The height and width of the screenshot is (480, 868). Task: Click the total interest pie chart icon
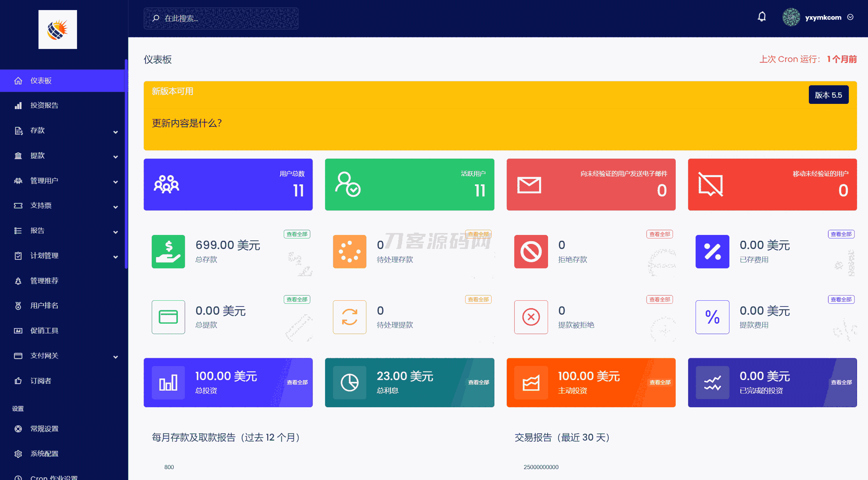tap(350, 383)
